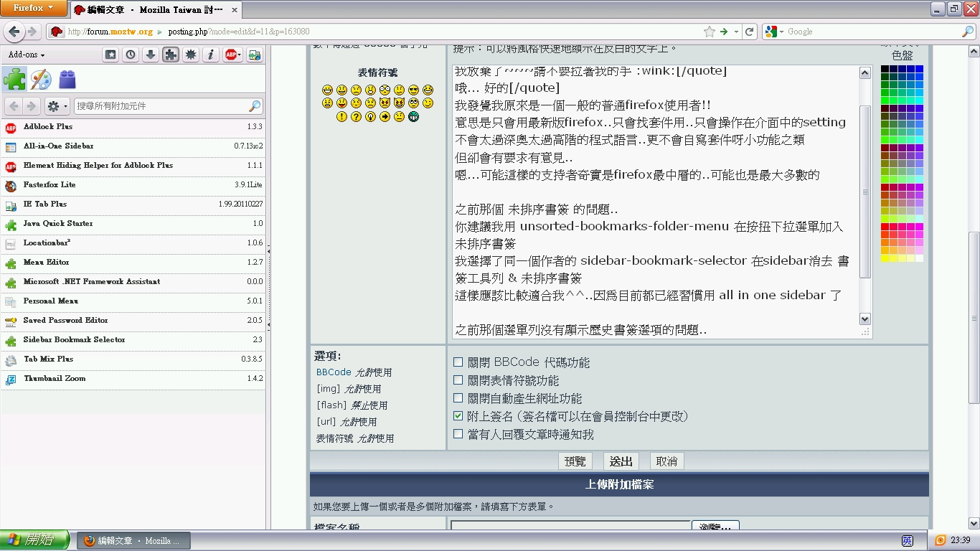Select the blue Plugins brick category
This screenshot has width=980, height=551.
click(67, 79)
